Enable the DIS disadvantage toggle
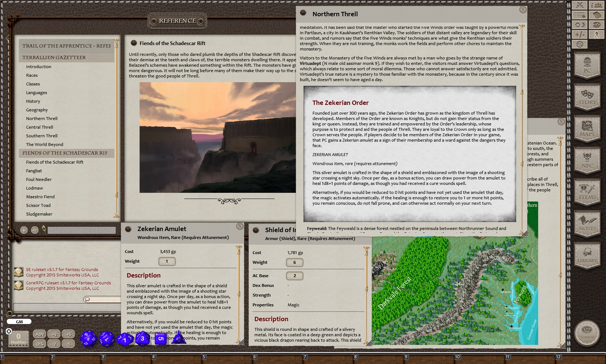 click(40, 344)
